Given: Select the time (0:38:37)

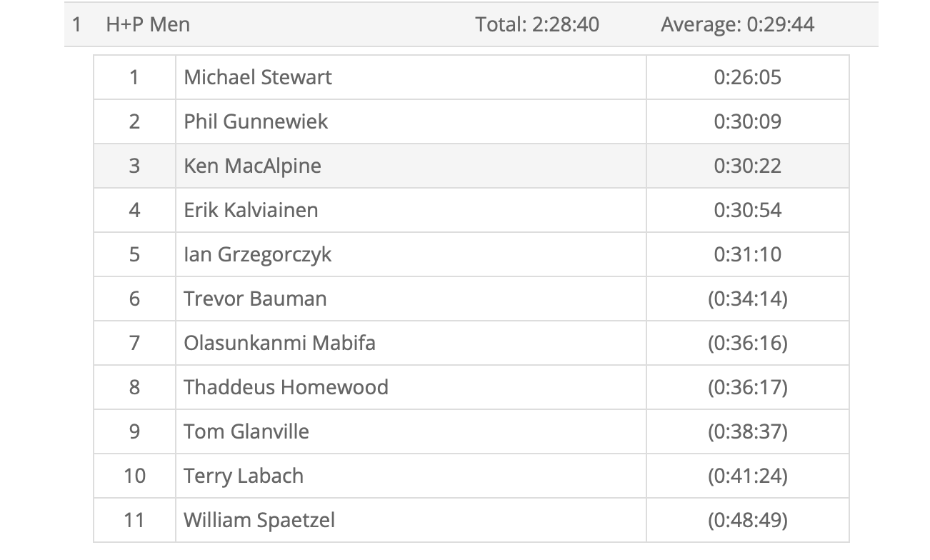Looking at the screenshot, I should [747, 431].
